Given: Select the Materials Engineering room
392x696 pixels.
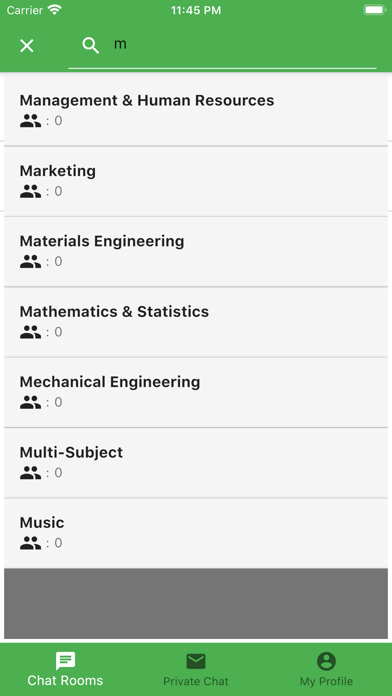Looking at the screenshot, I should [x=196, y=252].
